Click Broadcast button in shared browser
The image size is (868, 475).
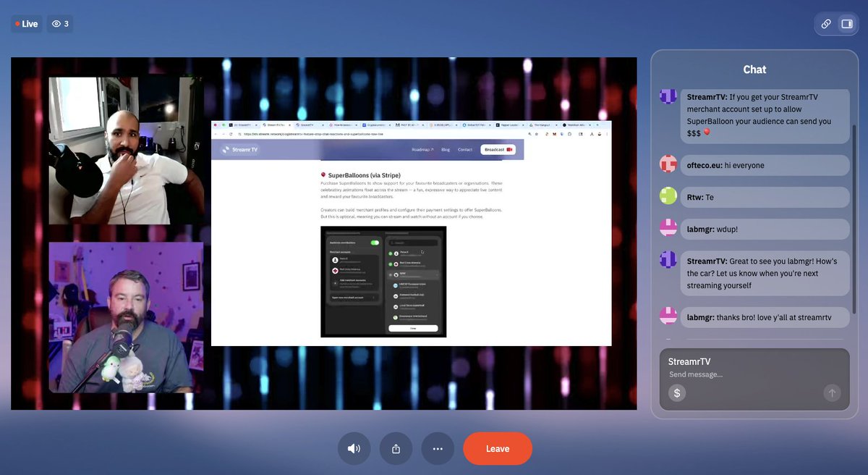pos(498,150)
